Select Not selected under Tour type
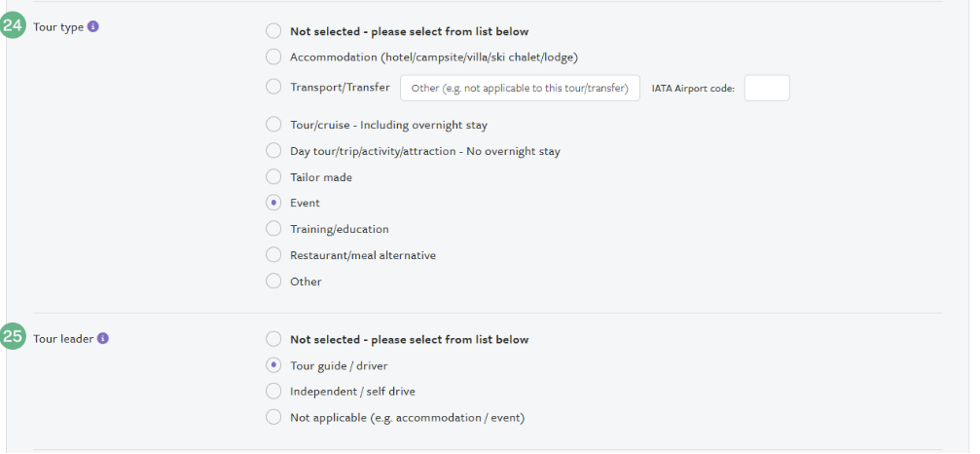Image resolution: width=980 pixels, height=454 pixels. [x=273, y=31]
